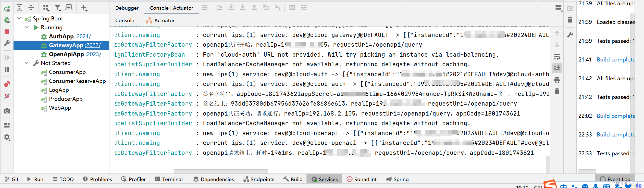Open the Console sub-tab
Screen dimensions: 644x188
tap(125, 20)
